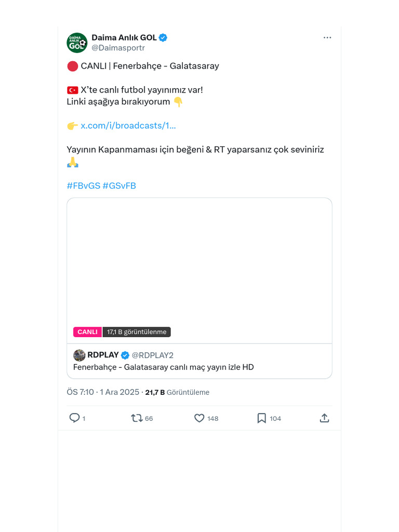Click the RDPLAY small avatar

(79, 355)
